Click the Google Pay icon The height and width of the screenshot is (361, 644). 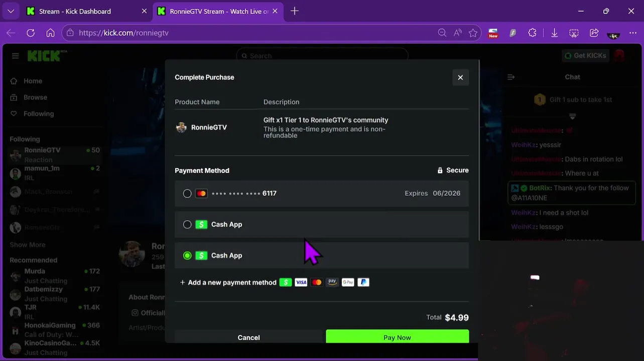348,282
